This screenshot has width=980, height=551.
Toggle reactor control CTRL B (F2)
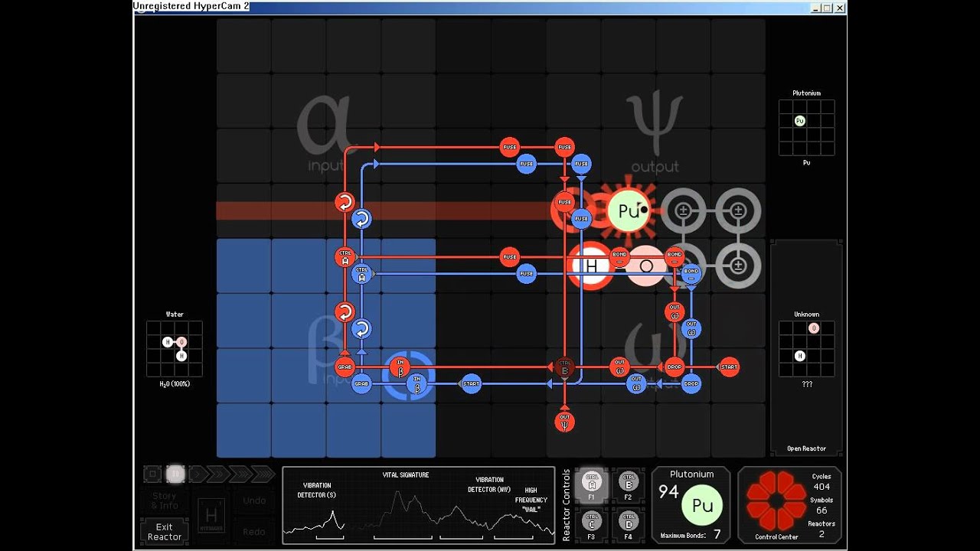(x=629, y=484)
